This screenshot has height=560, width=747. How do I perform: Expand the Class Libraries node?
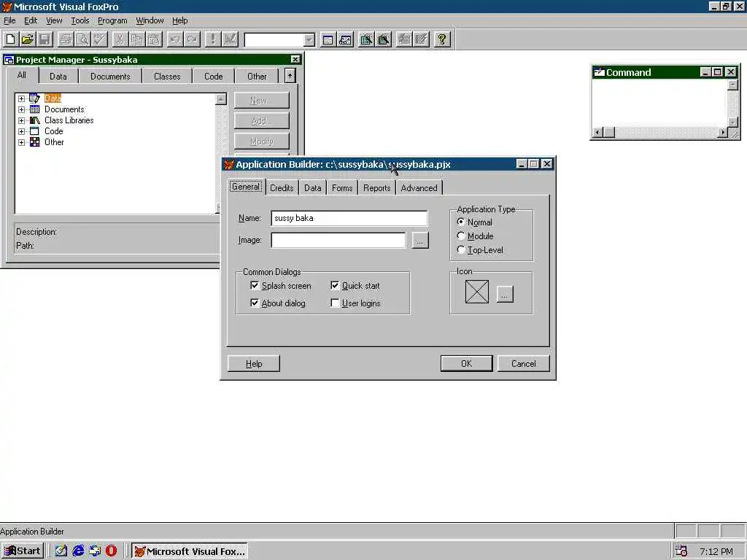[21, 120]
